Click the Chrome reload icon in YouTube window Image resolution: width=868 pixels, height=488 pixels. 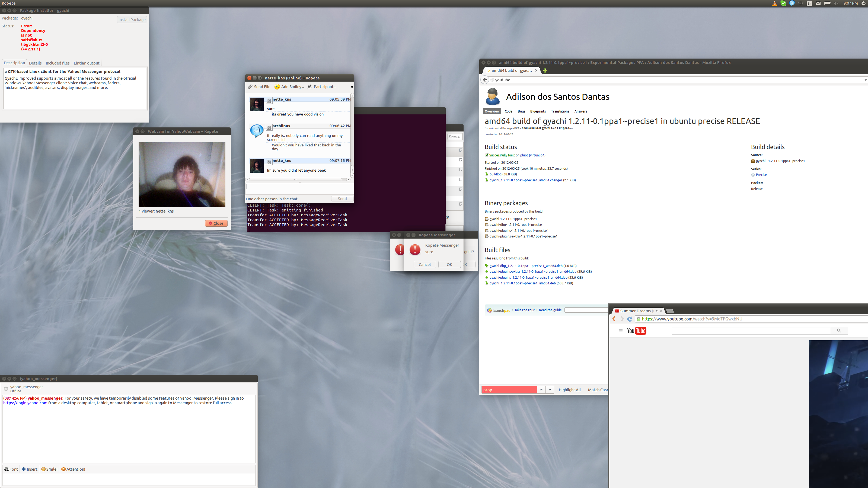click(629, 319)
